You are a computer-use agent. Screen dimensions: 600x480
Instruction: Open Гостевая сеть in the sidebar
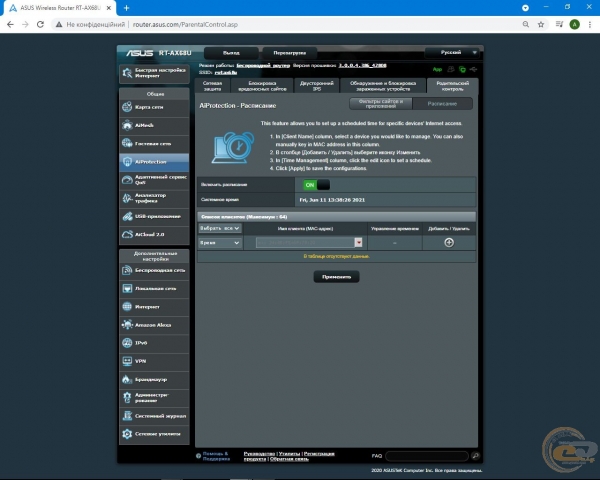154,144
